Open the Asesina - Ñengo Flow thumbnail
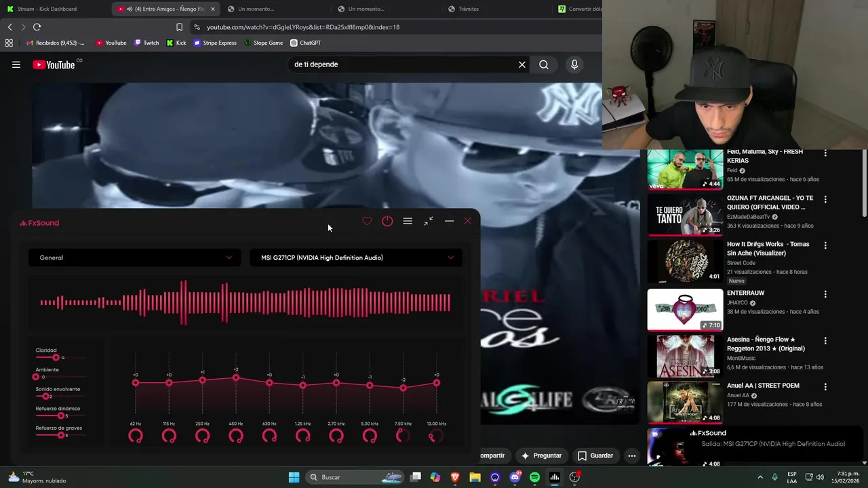 tap(685, 357)
